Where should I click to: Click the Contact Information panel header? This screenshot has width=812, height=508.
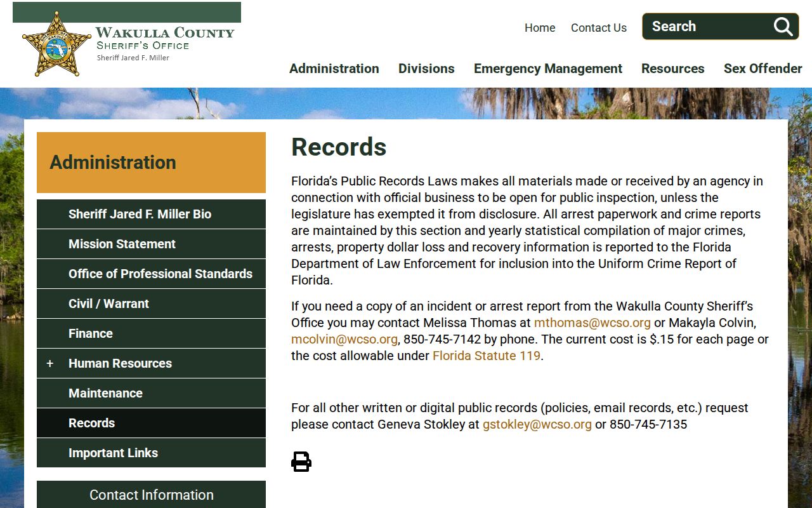[151, 495]
